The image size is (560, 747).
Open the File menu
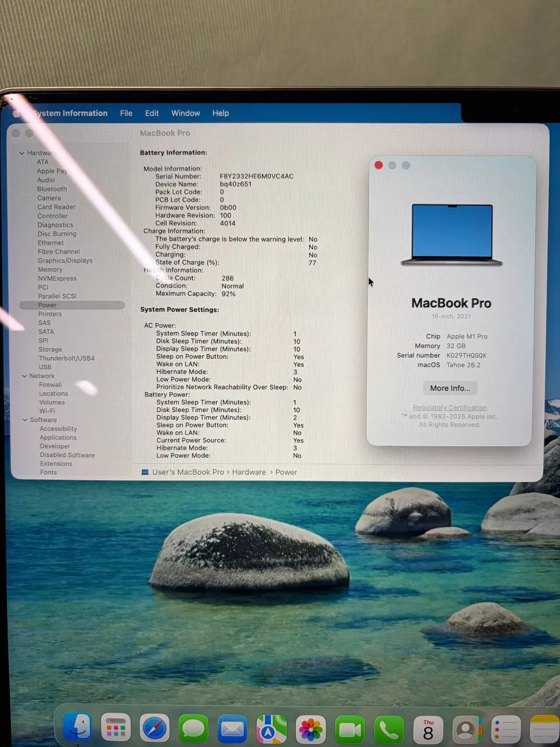coord(126,113)
